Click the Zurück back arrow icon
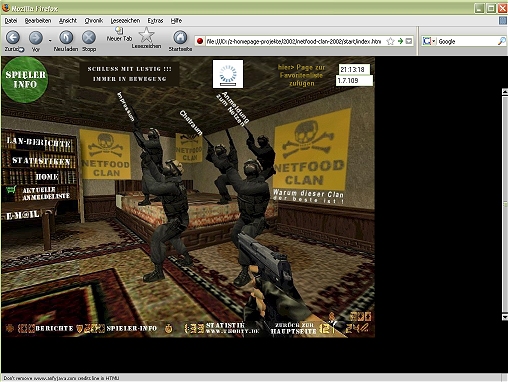Viewport: 508px width, 382px height. click(x=13, y=37)
